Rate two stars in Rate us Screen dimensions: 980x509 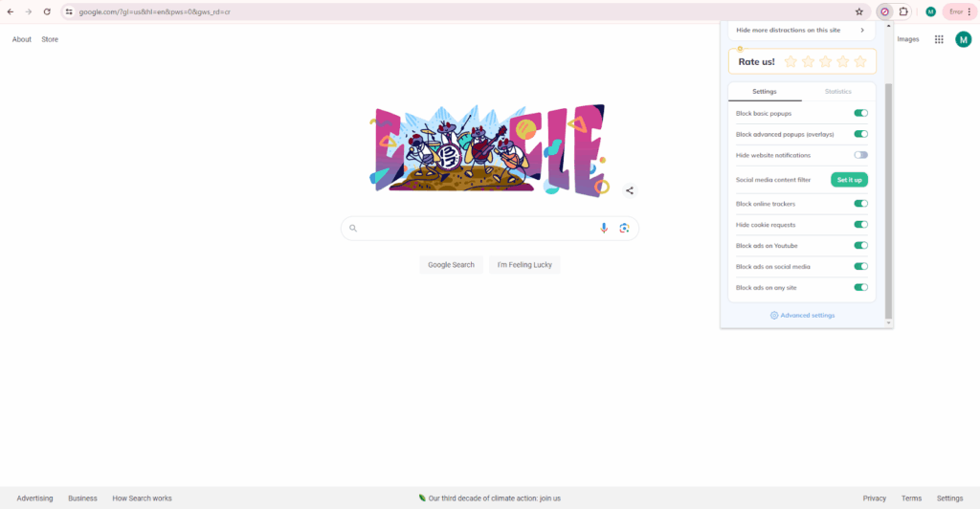coord(808,62)
